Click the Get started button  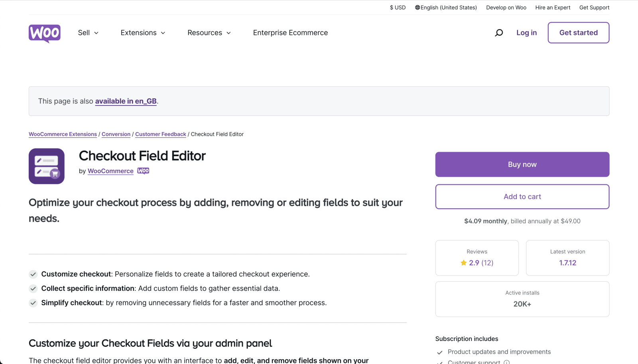pos(578,33)
